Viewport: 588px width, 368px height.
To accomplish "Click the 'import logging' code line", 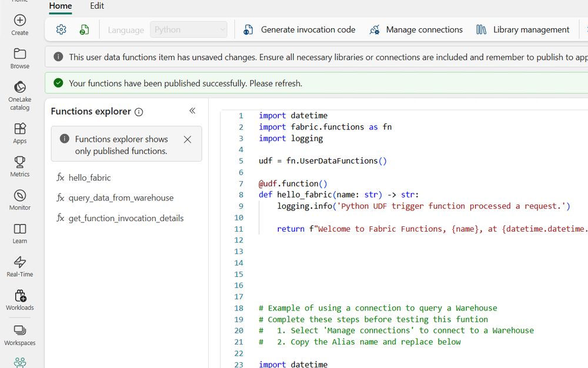I will pos(290,138).
